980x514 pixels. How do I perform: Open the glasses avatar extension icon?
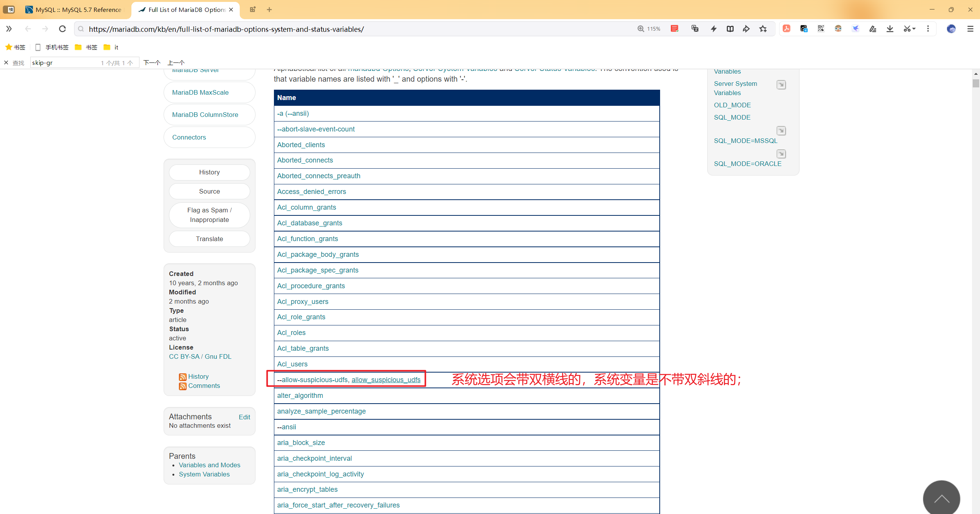tap(838, 29)
